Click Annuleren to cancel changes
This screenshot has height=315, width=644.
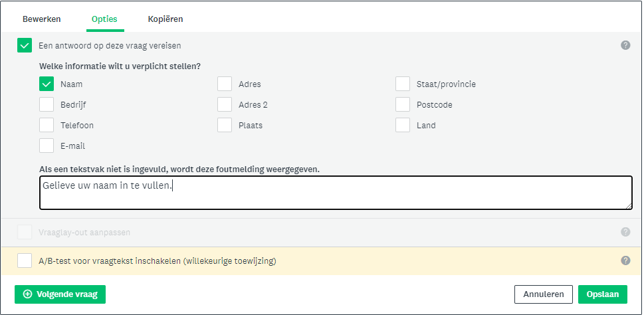pos(544,294)
